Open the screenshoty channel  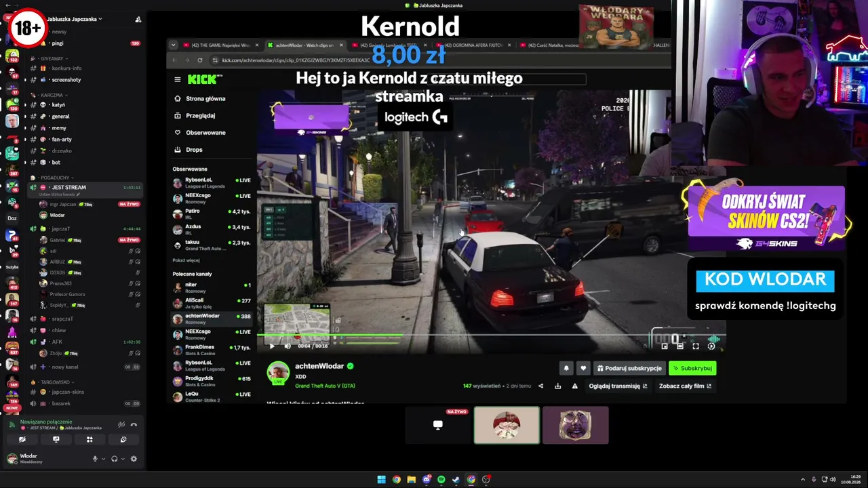[x=85, y=80]
